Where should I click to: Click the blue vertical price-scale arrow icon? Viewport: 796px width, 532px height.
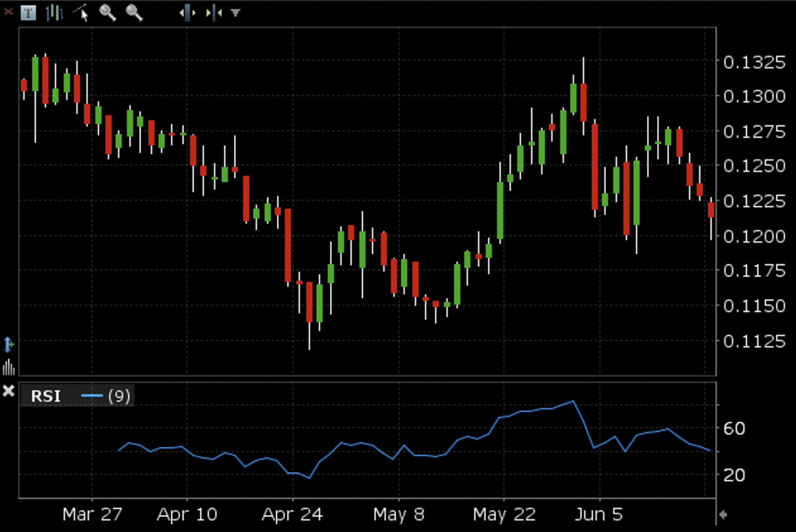pos(8,344)
